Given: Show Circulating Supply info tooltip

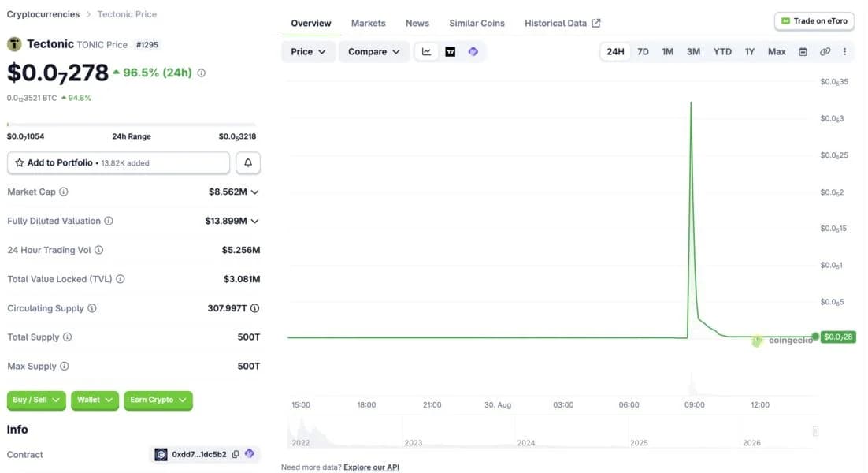Looking at the screenshot, I should (92, 308).
